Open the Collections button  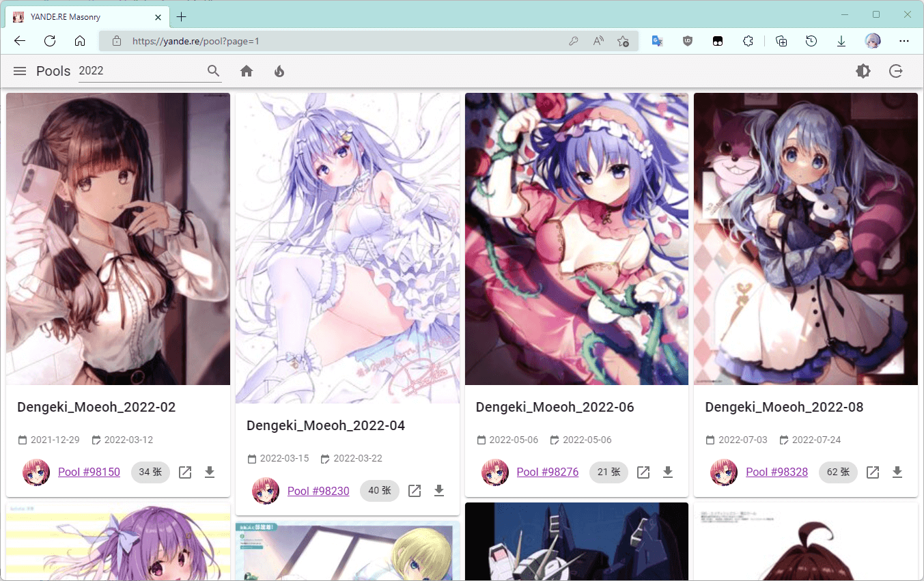pyautogui.click(x=781, y=41)
